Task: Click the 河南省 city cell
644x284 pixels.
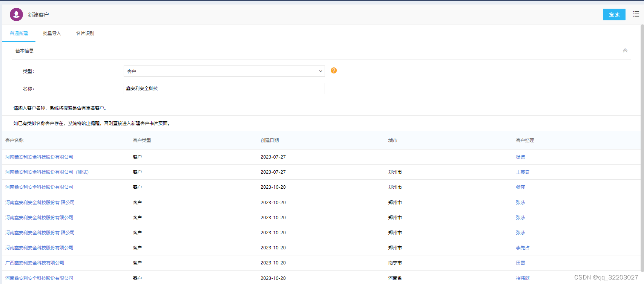Action: click(395, 278)
